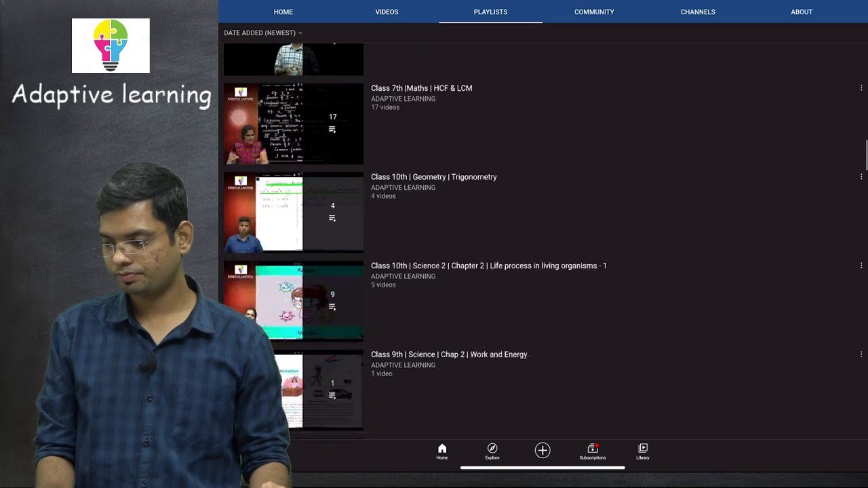This screenshot has width=868, height=488.
Task: Open the About tab
Action: (801, 12)
